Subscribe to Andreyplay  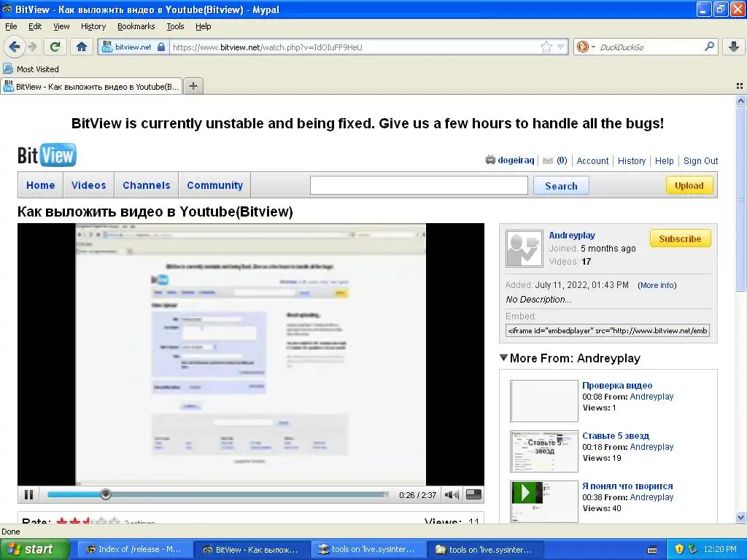coord(680,238)
